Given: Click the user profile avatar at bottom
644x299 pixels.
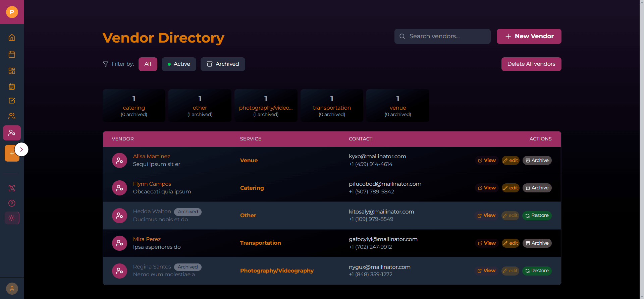Looking at the screenshot, I should coord(12,289).
